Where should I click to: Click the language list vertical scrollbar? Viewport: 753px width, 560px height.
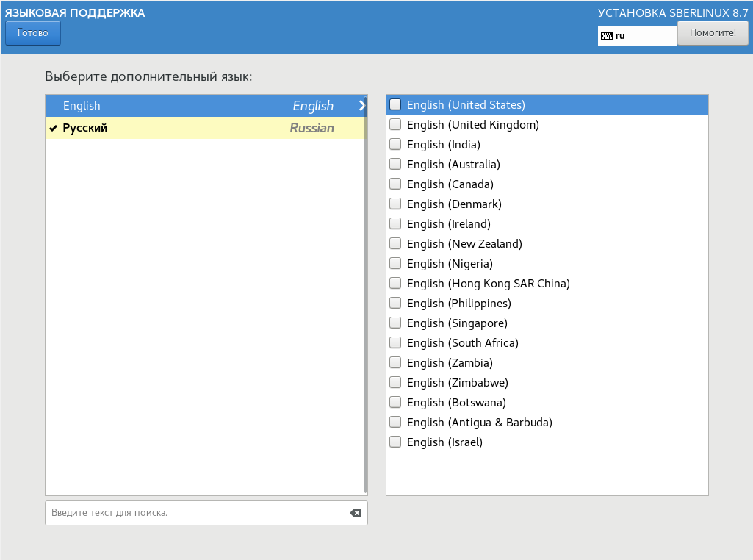click(x=365, y=294)
